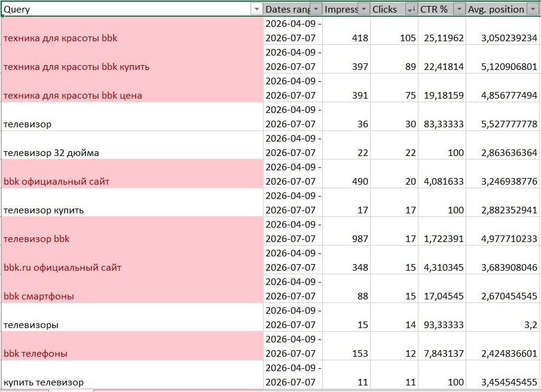The height and width of the screenshot is (392, 541).
Task: Click CTR value 17,04545
Action: click(442, 289)
